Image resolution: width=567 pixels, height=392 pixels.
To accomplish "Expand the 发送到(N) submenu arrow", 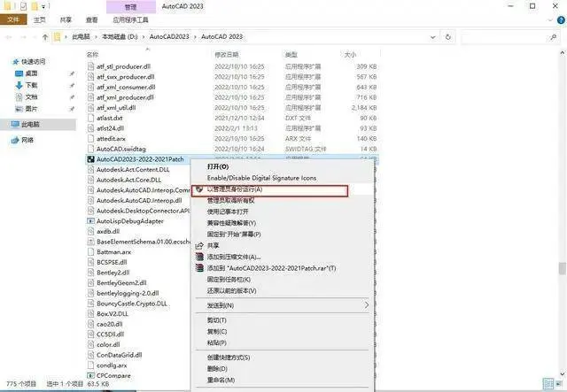I will coord(366,305).
